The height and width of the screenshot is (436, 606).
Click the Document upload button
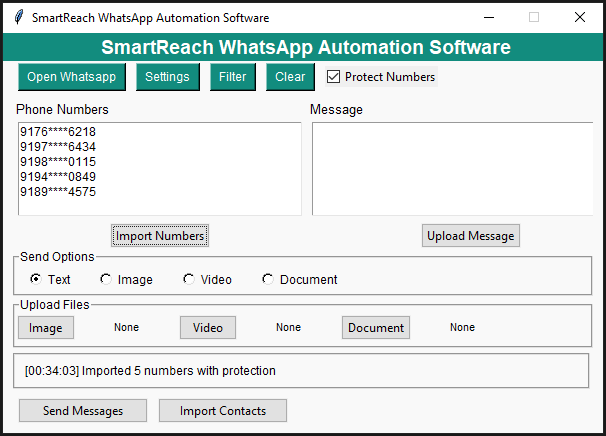tap(376, 328)
